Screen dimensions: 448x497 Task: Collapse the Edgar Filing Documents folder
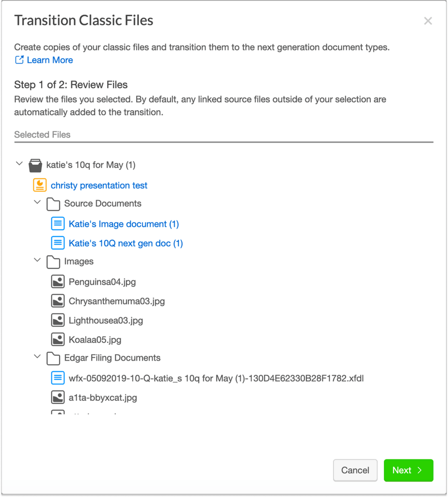tap(37, 357)
